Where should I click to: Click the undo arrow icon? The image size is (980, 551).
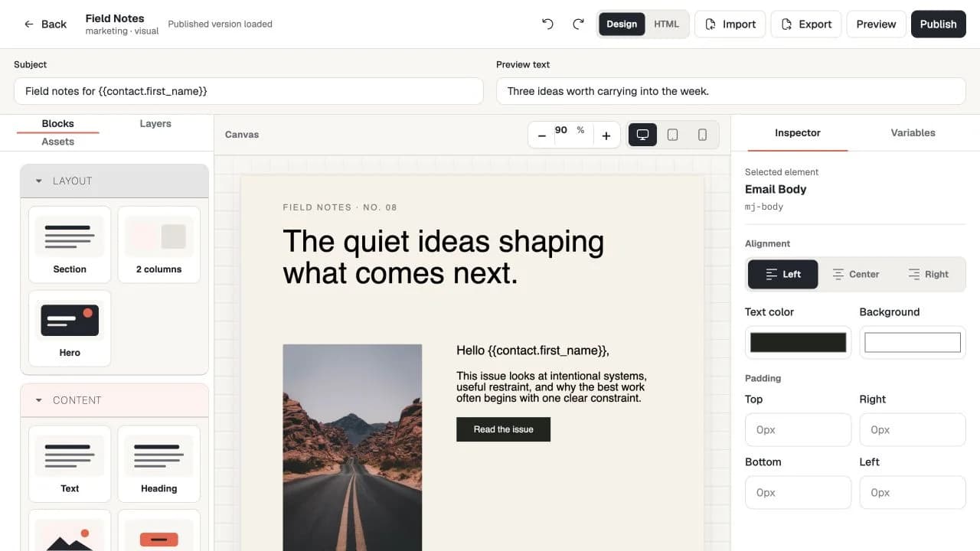point(547,24)
